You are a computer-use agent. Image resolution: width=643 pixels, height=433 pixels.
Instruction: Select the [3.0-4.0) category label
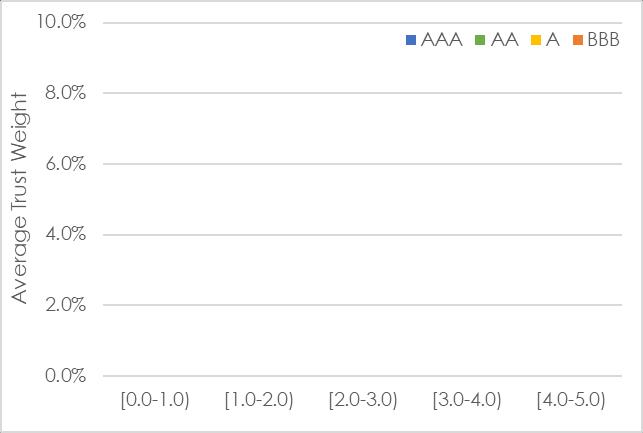pyautogui.click(x=467, y=400)
